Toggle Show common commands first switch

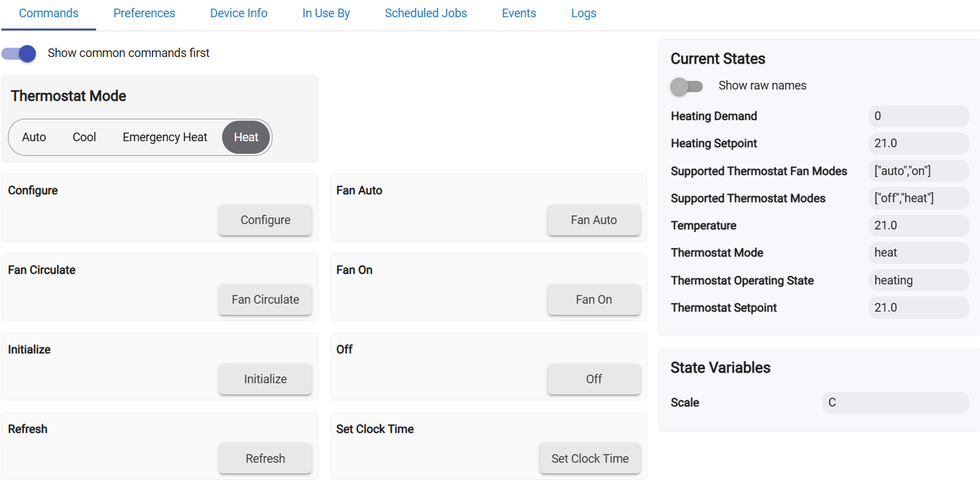click(x=19, y=53)
